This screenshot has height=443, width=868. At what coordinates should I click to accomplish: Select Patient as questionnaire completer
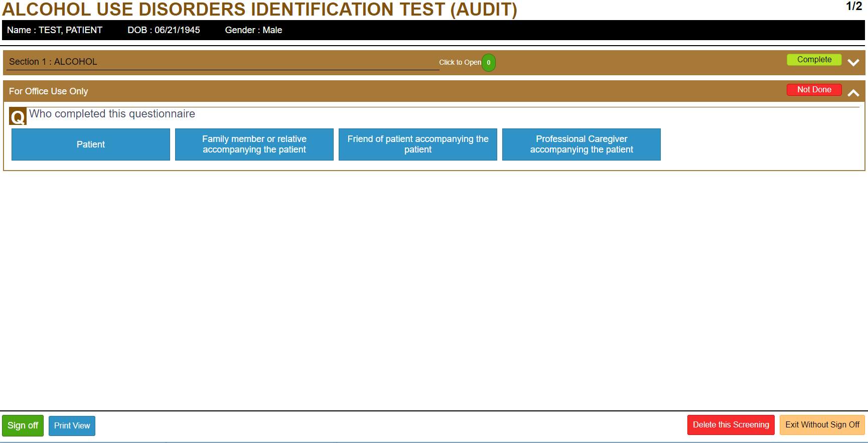coord(91,144)
